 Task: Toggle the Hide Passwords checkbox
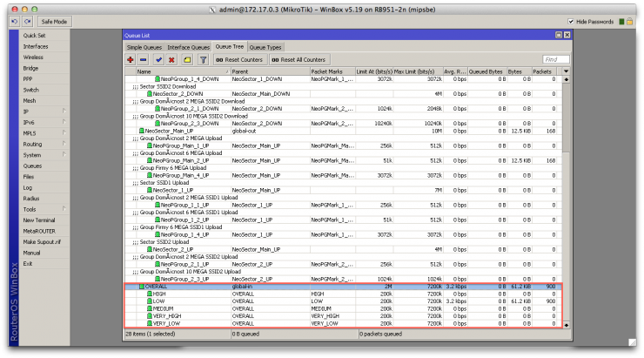(x=571, y=22)
